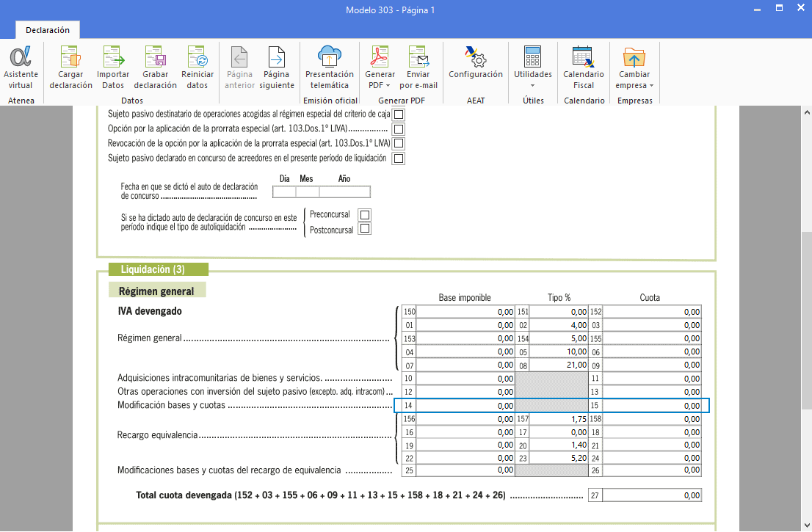Tick 'concurso de acreedores' checkbox

coord(398,158)
